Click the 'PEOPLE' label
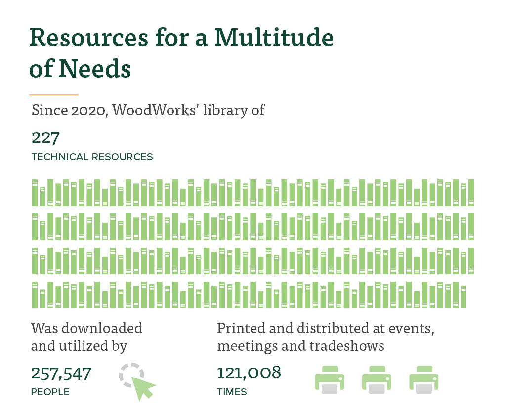 click(50, 392)
